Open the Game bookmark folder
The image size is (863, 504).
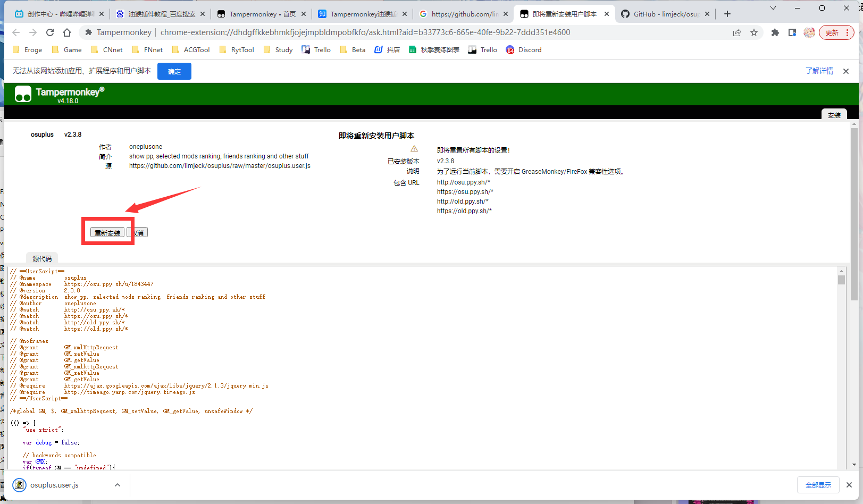[x=67, y=50]
